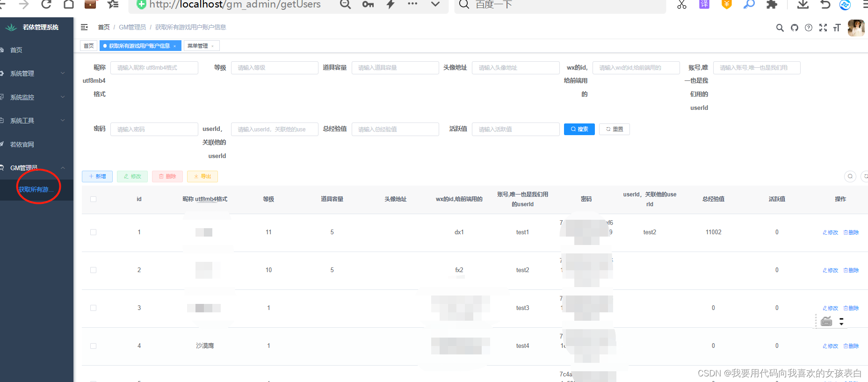Screen dimensions: 868x382
Task: Collapse the sidebar with hamburger icon
Action: click(84, 27)
